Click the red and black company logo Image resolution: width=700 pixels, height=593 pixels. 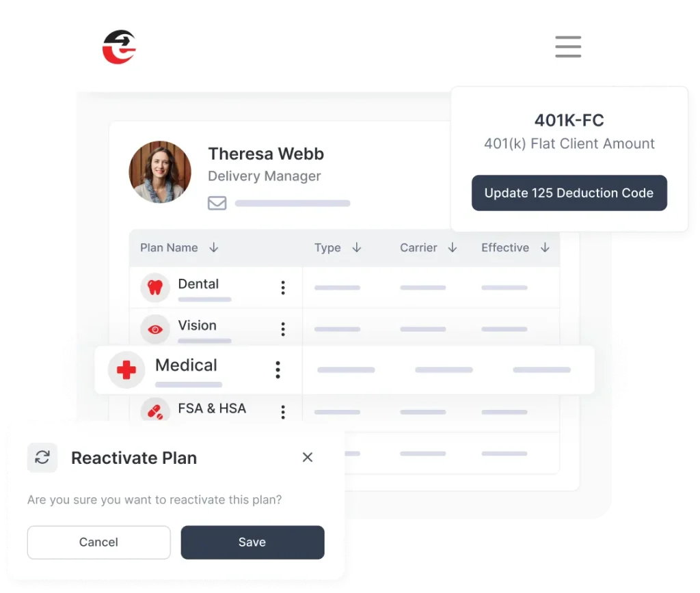tap(119, 47)
